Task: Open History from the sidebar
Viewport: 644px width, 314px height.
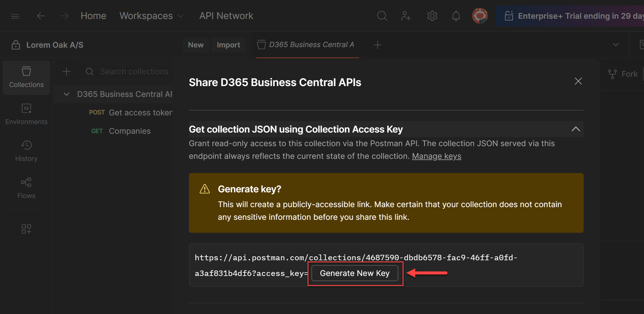Action: pos(26,151)
